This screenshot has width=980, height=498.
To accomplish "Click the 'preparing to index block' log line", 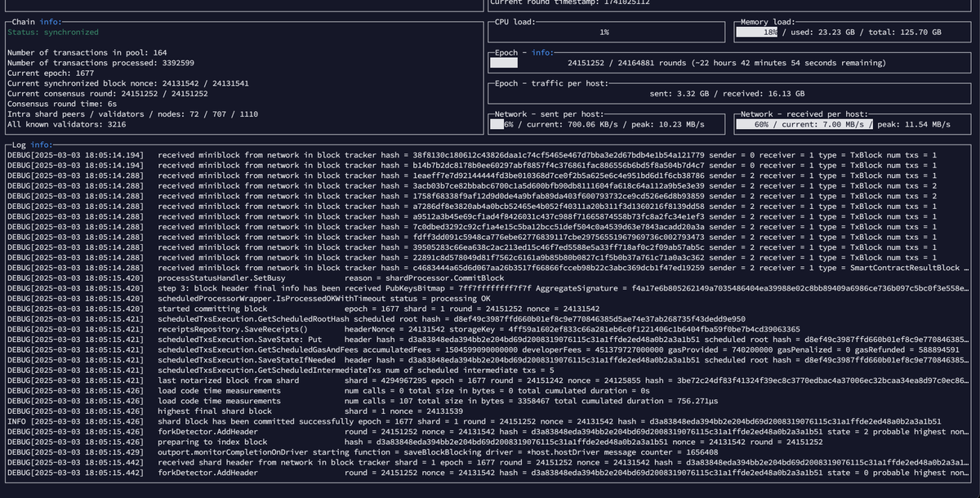I will [x=415, y=441].
